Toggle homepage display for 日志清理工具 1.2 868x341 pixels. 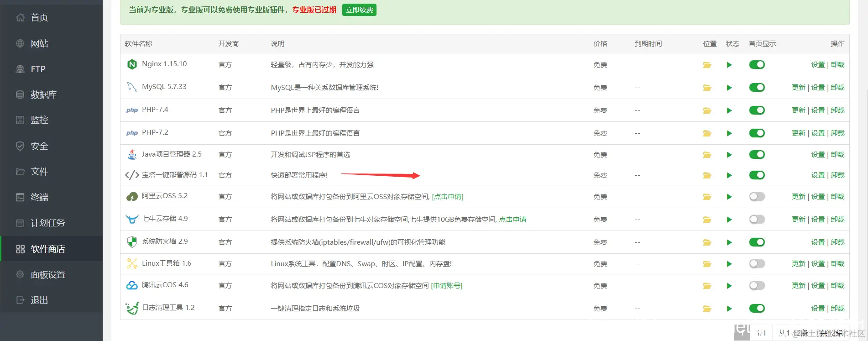[x=757, y=309]
